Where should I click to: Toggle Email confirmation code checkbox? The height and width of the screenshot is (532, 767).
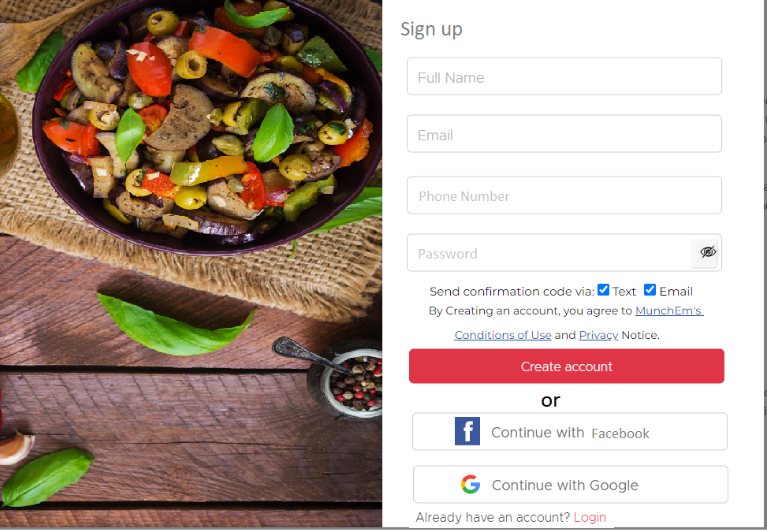tap(650, 290)
